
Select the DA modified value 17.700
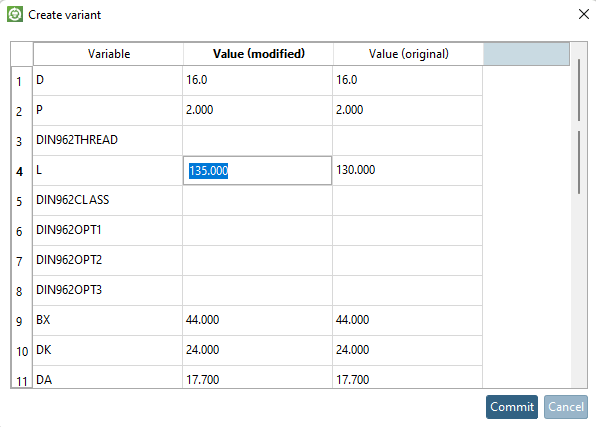pyautogui.click(x=257, y=377)
